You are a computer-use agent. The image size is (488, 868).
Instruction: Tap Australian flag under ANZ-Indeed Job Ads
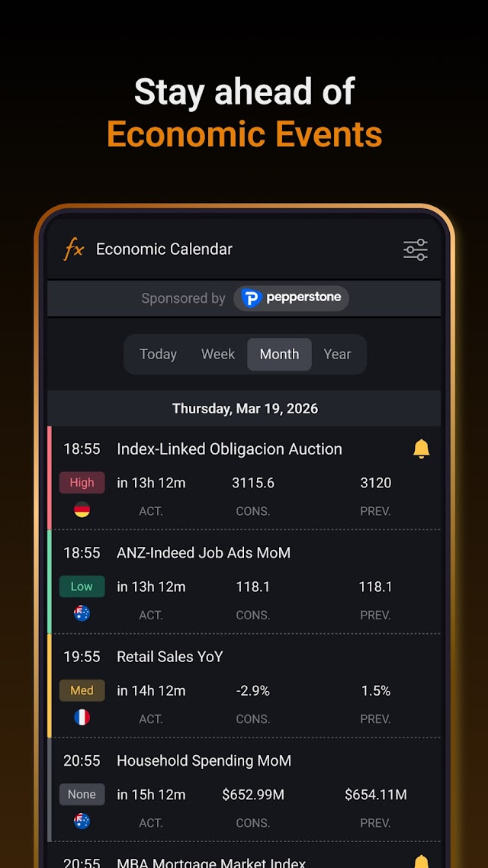click(82, 613)
